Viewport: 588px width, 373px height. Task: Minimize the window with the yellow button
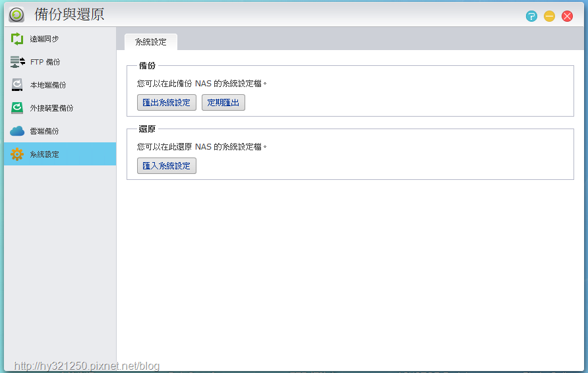point(549,16)
